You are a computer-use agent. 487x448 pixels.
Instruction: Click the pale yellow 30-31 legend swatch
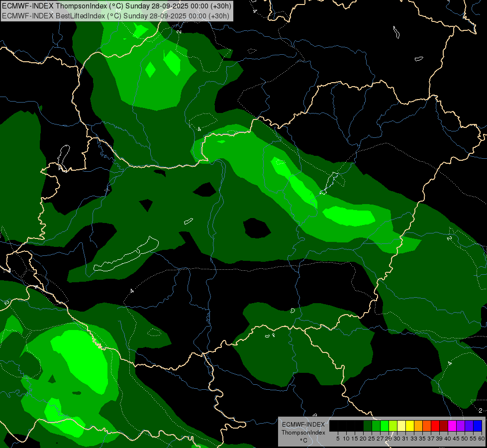click(x=401, y=426)
